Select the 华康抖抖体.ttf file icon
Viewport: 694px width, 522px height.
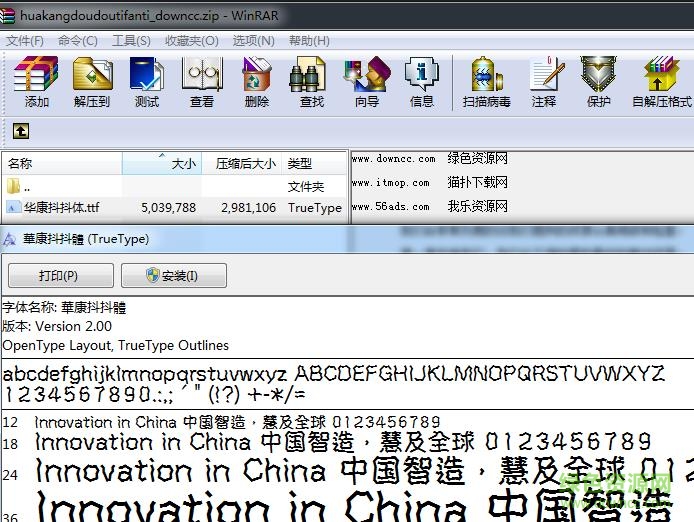(x=14, y=207)
